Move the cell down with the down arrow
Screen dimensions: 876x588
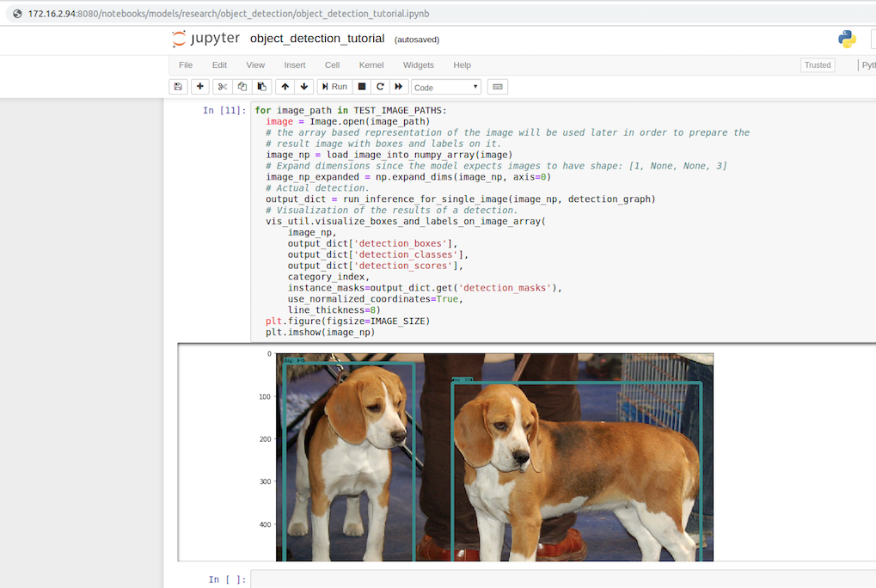coord(303,86)
